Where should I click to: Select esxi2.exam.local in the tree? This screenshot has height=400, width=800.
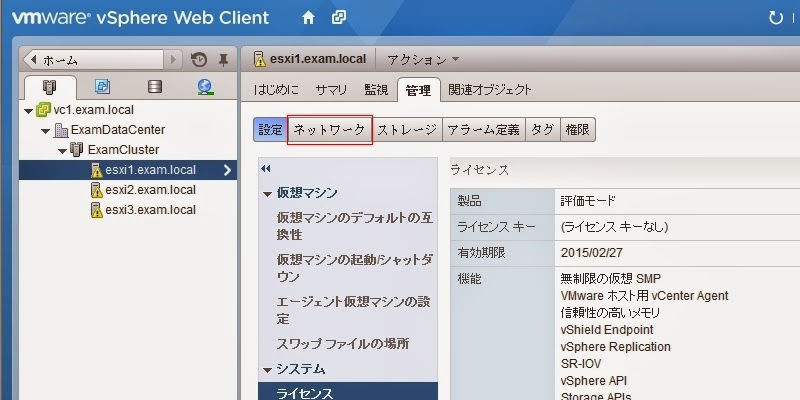point(151,190)
